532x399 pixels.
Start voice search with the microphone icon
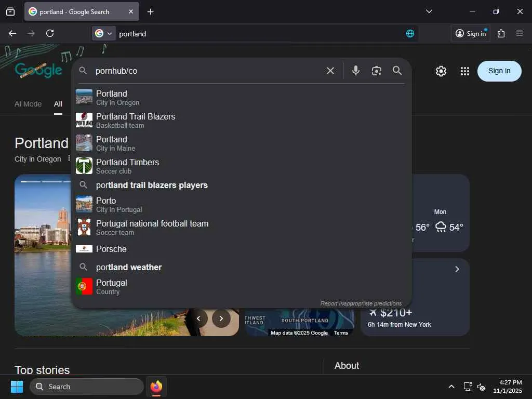coord(355,71)
